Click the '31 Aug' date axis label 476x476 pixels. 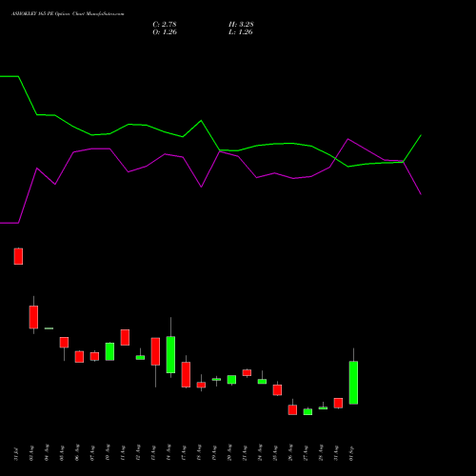tap(336, 453)
